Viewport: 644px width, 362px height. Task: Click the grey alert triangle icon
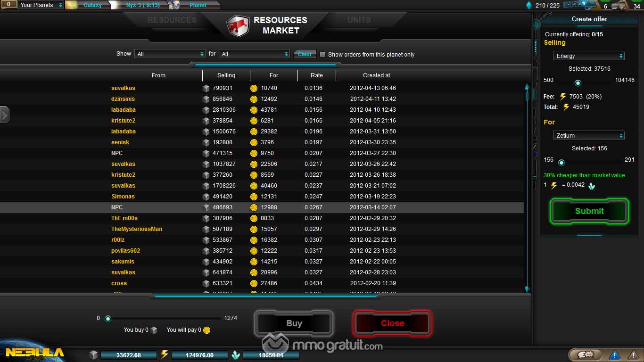tap(634, 355)
